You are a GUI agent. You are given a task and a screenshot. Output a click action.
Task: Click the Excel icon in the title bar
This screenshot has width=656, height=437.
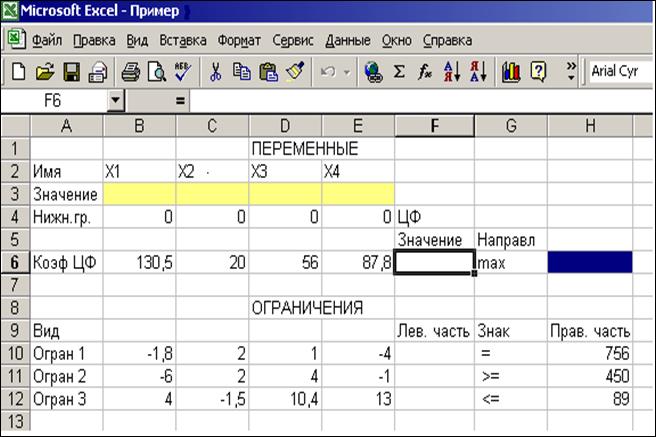(10, 10)
